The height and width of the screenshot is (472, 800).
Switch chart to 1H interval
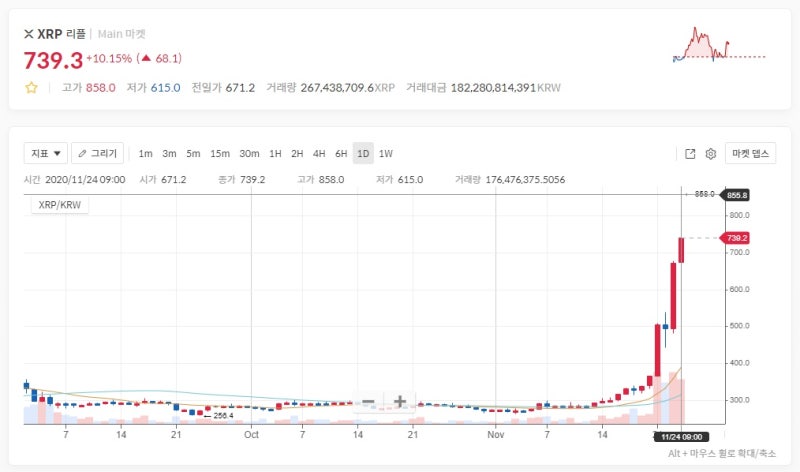[276, 154]
